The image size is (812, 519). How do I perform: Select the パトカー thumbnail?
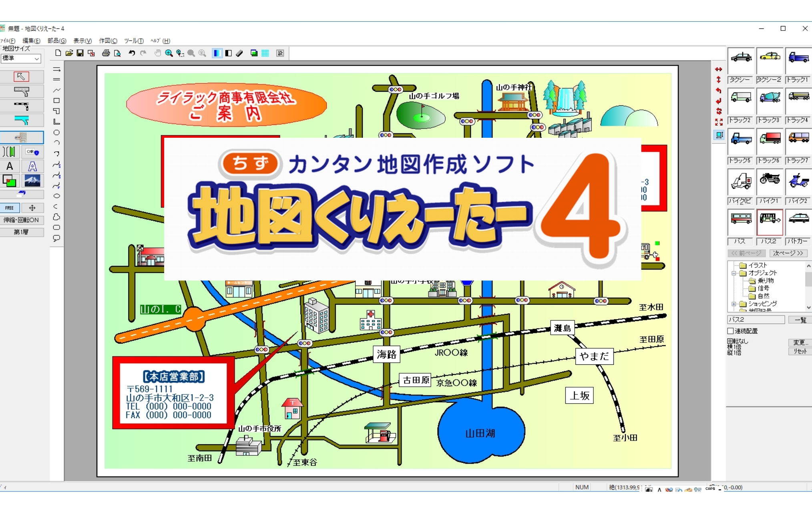tap(798, 223)
